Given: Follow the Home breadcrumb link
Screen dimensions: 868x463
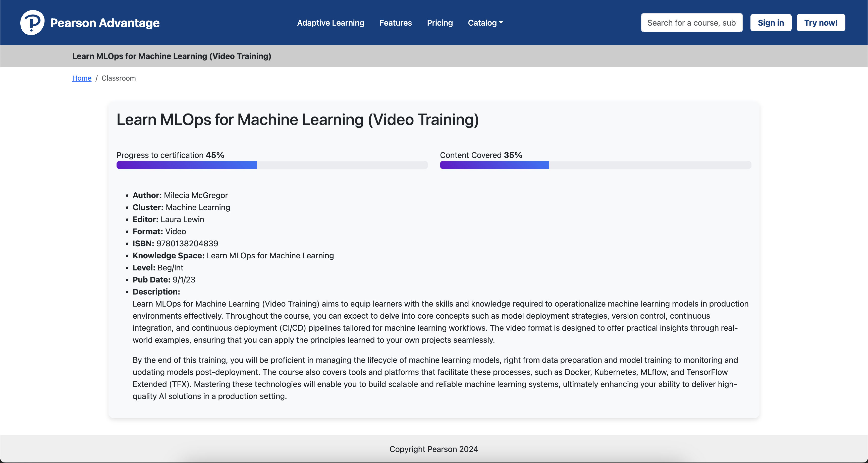Looking at the screenshot, I should (x=82, y=78).
